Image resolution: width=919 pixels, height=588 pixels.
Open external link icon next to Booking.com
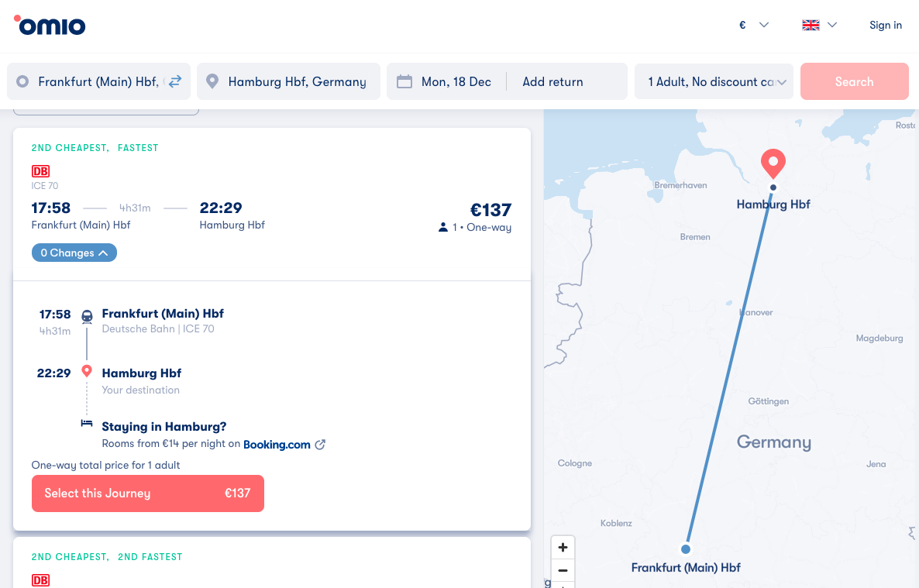pos(320,445)
